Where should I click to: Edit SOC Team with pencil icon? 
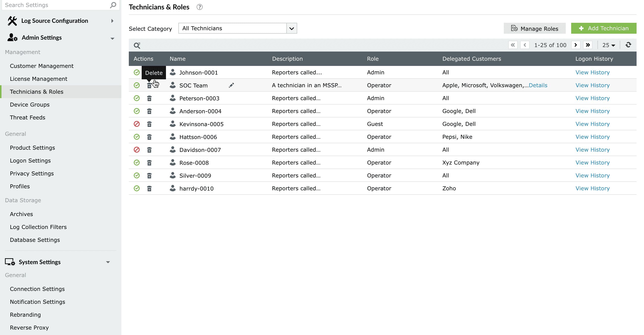coord(231,85)
